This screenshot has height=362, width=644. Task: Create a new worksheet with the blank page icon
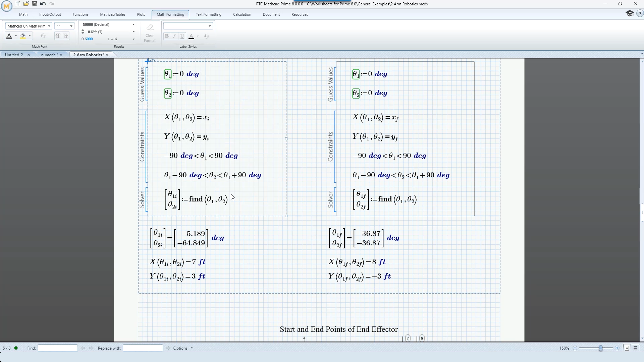pyautogui.click(x=18, y=4)
